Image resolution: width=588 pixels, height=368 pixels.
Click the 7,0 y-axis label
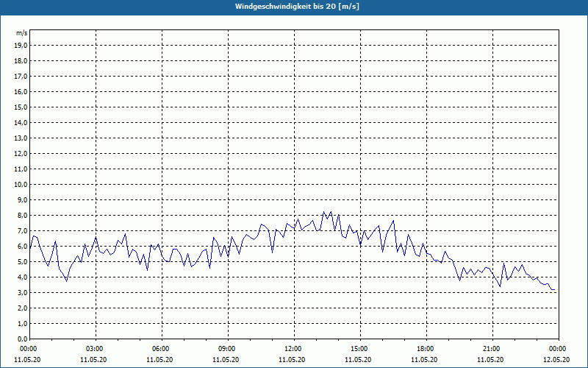pyautogui.click(x=23, y=231)
